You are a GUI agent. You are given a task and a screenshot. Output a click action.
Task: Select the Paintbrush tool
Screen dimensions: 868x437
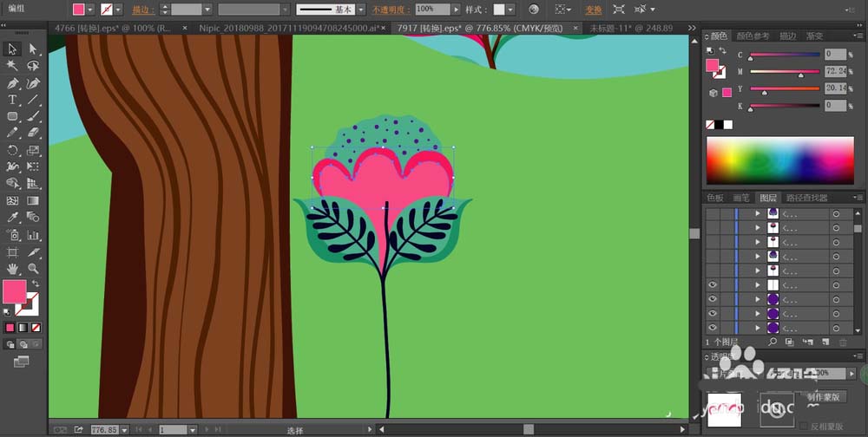tap(33, 116)
